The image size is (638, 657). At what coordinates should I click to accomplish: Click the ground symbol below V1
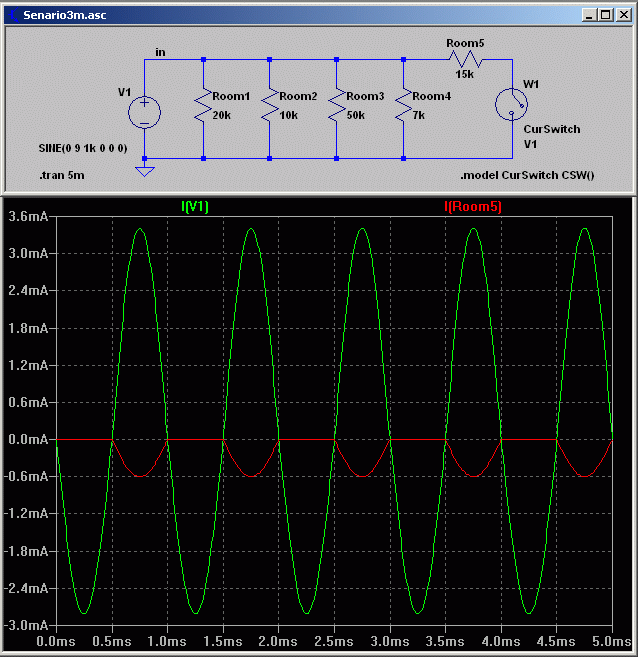145,171
